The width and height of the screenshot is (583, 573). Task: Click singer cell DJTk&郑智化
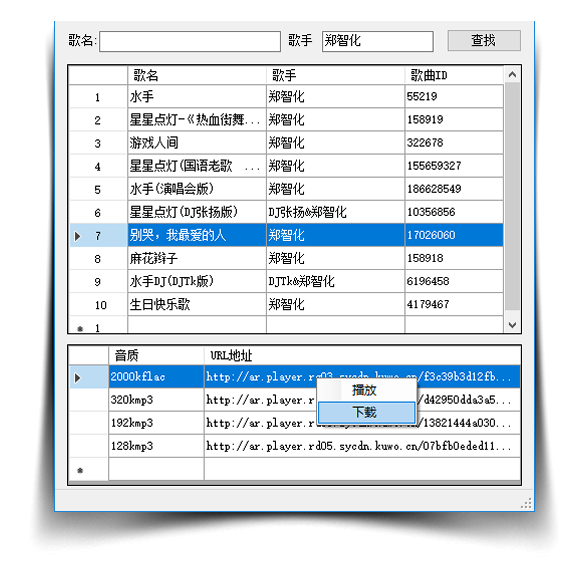click(335, 281)
